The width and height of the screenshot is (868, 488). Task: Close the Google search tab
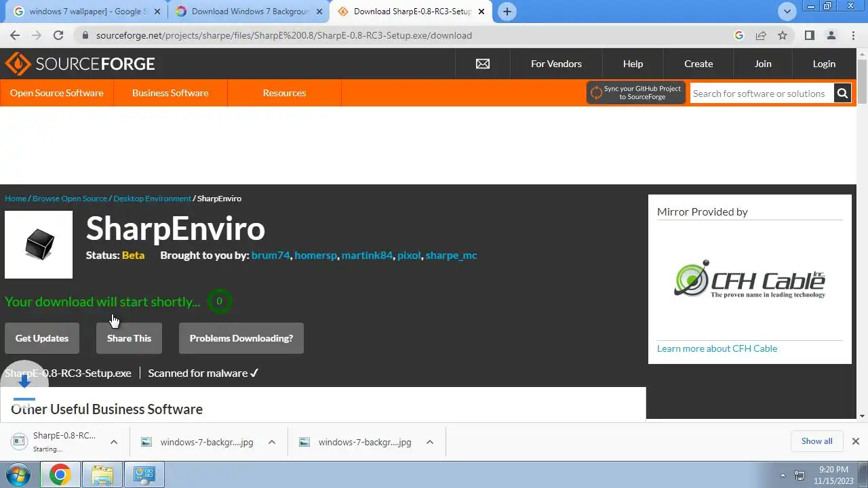(x=157, y=12)
